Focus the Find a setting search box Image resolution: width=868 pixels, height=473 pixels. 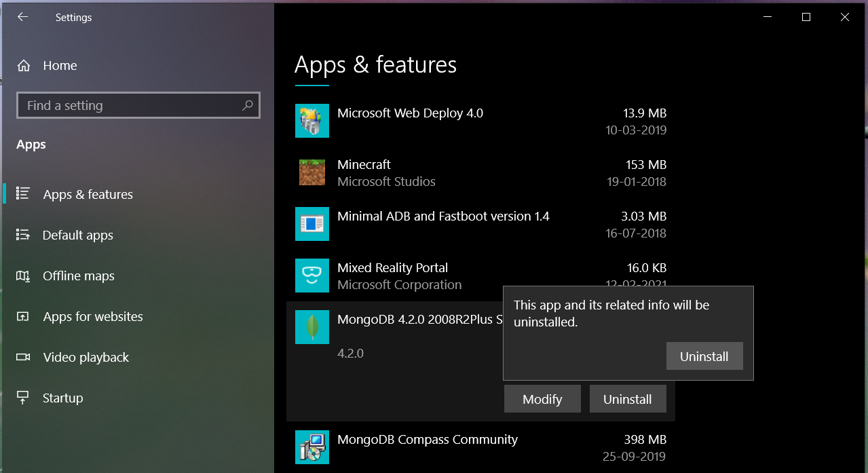(x=138, y=105)
